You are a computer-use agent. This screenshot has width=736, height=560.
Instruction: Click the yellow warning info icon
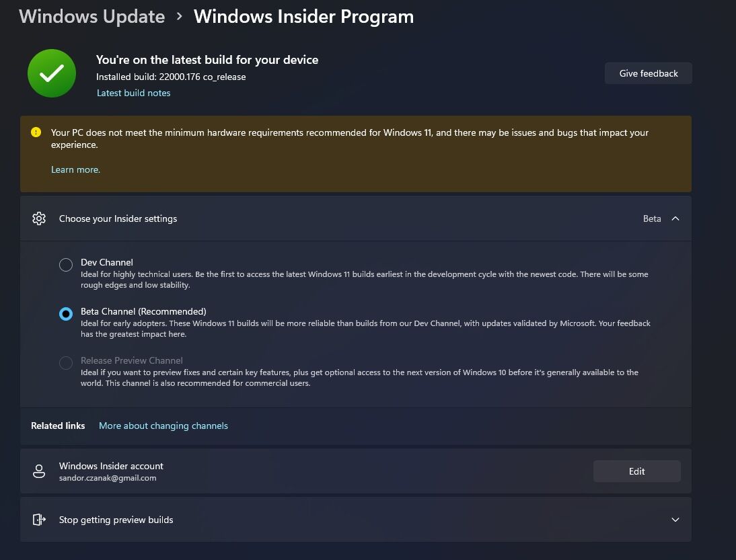(36, 132)
